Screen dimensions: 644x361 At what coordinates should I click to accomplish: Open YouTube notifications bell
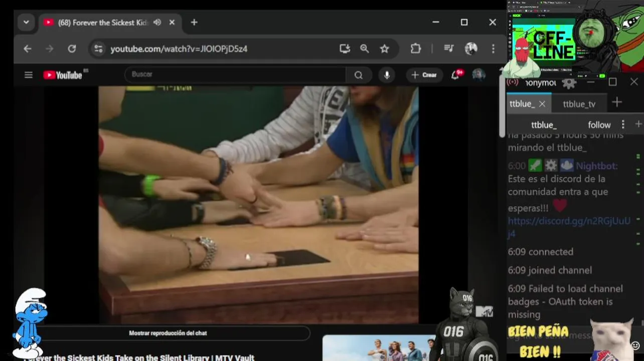[x=455, y=75]
